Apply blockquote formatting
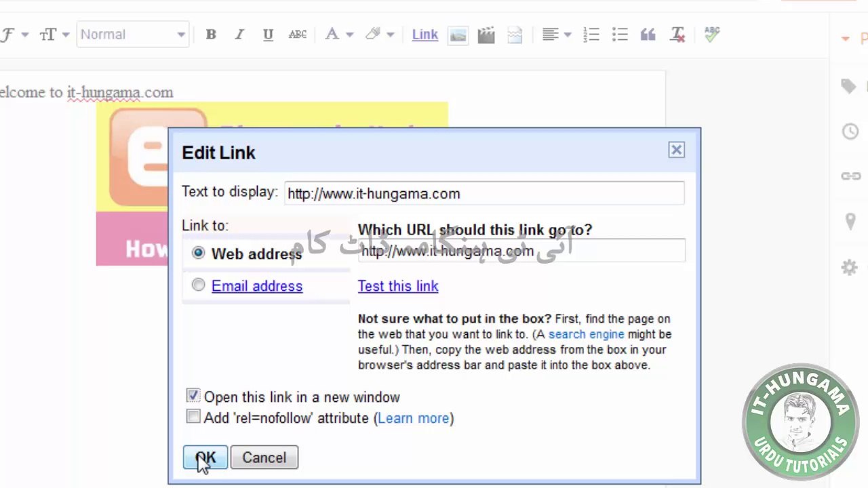 pyautogui.click(x=648, y=35)
